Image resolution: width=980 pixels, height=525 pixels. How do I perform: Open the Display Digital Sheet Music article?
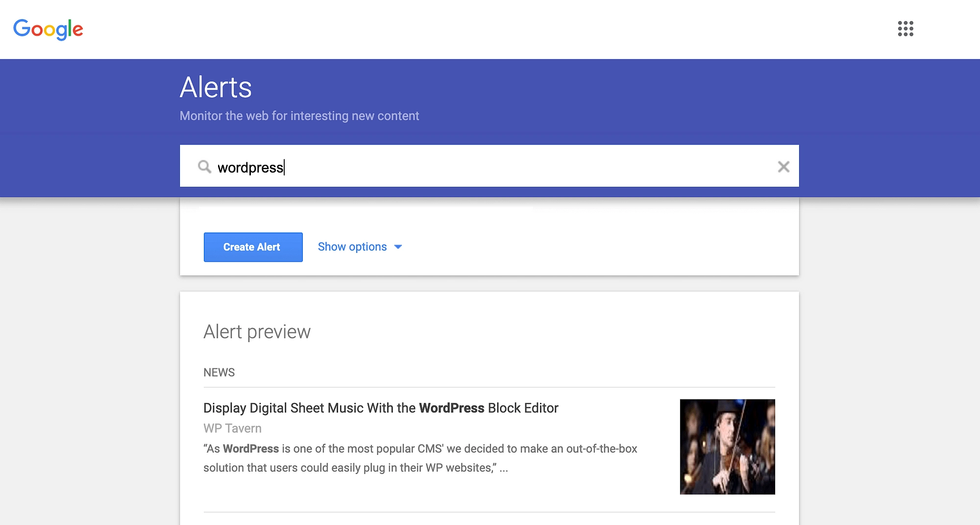381,408
